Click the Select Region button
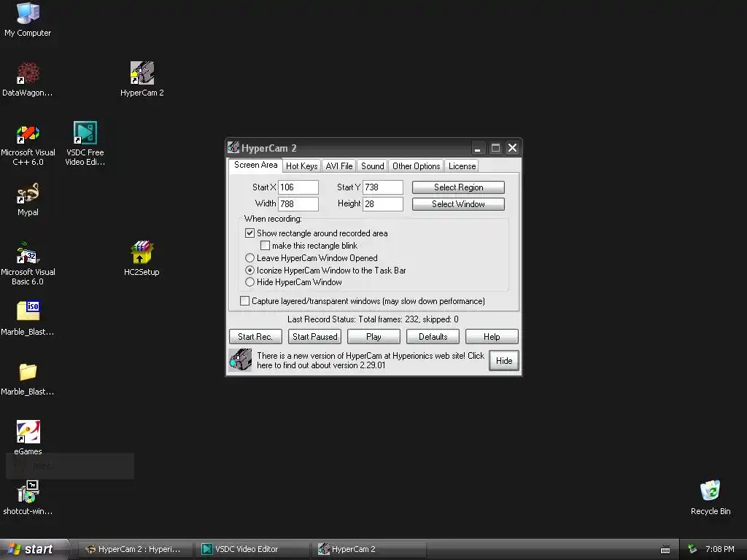This screenshot has width=747, height=560. tap(458, 187)
